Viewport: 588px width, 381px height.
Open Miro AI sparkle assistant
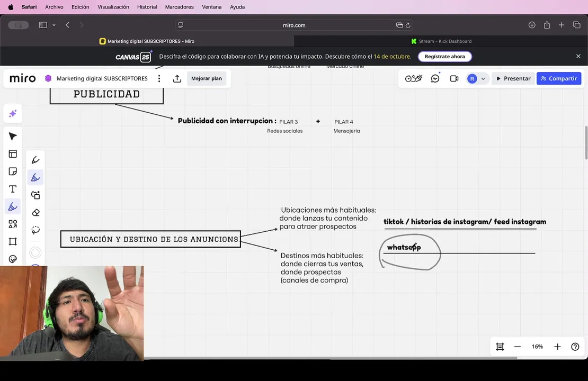click(x=13, y=114)
